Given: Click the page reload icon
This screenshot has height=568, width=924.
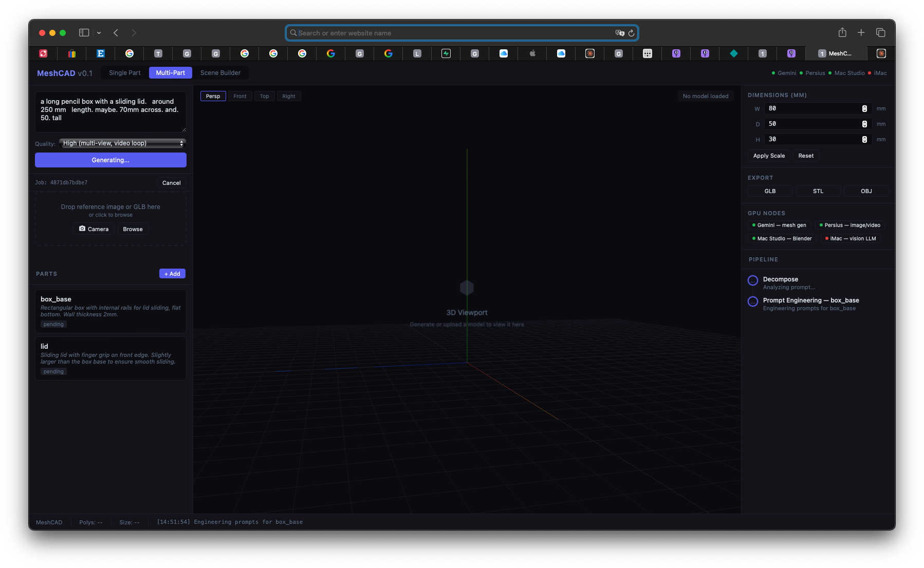Looking at the screenshot, I should coord(632,33).
